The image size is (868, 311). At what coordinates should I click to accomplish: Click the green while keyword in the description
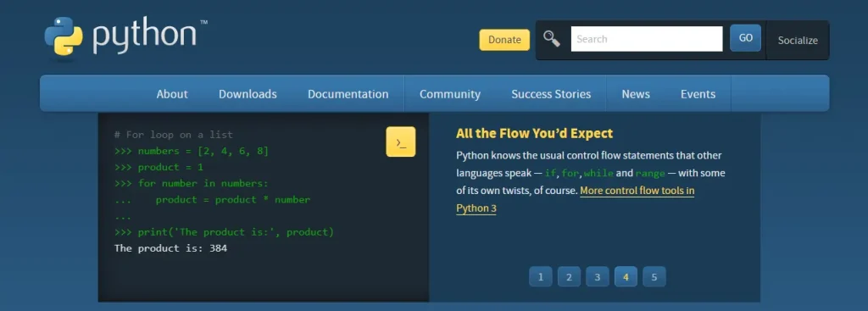598,173
